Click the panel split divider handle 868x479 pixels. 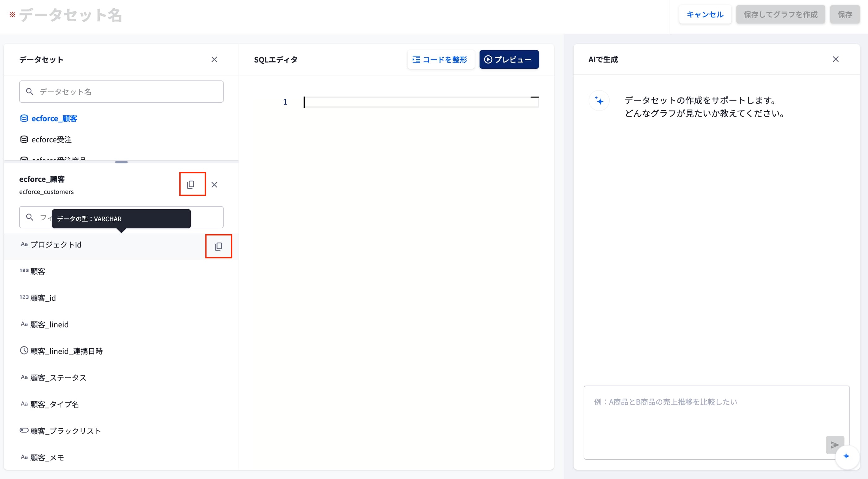121,162
